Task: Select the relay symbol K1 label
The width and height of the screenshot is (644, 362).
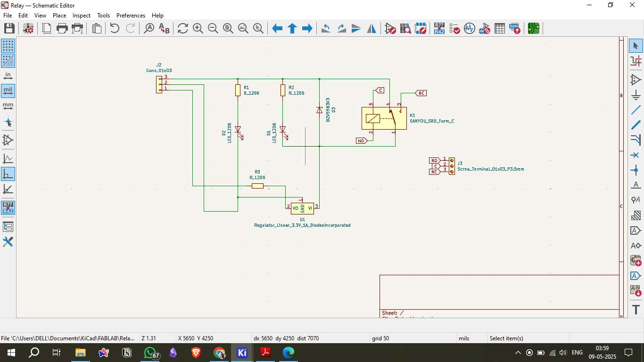Action: [x=413, y=115]
